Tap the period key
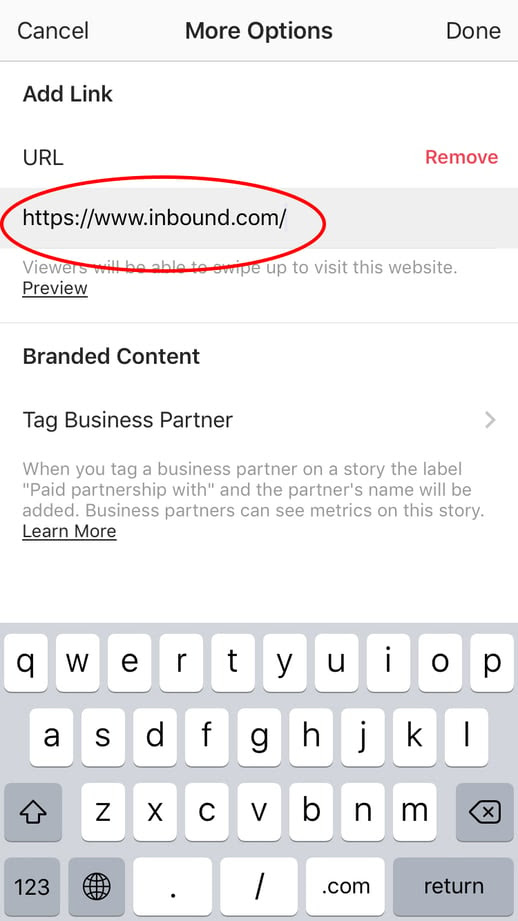This screenshot has width=518, height=921. (173, 886)
